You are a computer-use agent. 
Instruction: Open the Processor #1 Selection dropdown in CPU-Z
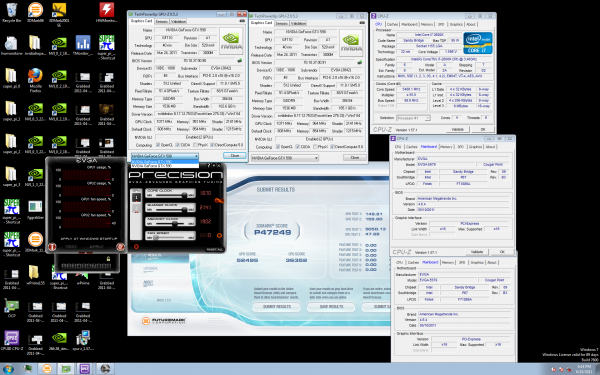[413, 118]
